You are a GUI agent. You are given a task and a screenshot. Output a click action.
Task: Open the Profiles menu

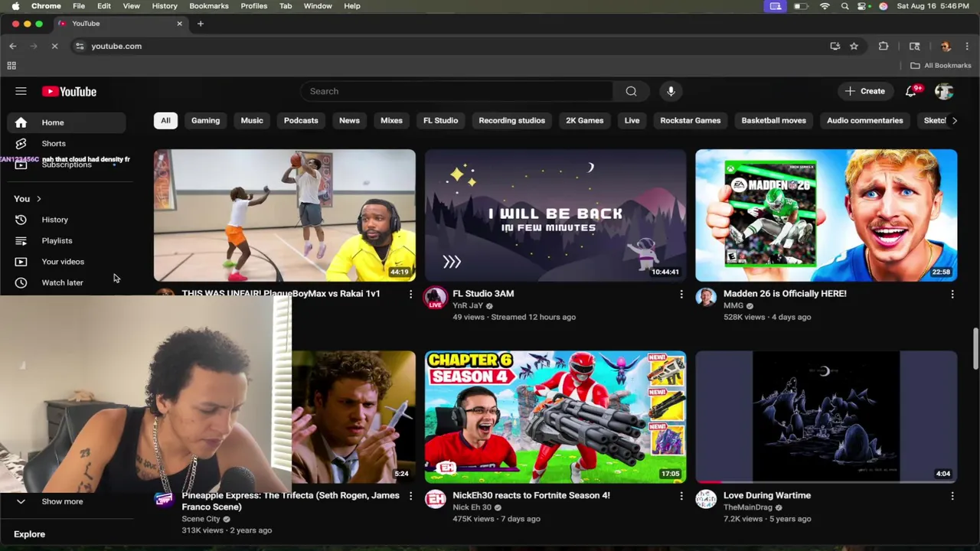tap(254, 6)
